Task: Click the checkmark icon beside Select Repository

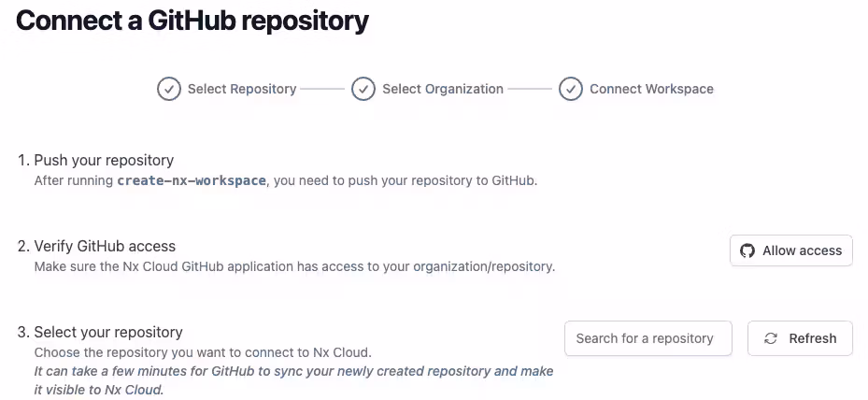Action: coord(168,89)
